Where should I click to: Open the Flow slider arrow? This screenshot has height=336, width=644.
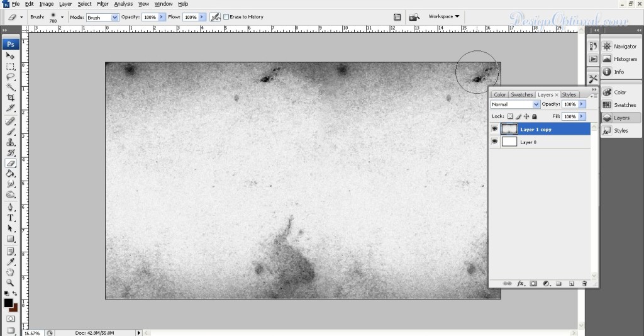[x=202, y=17]
